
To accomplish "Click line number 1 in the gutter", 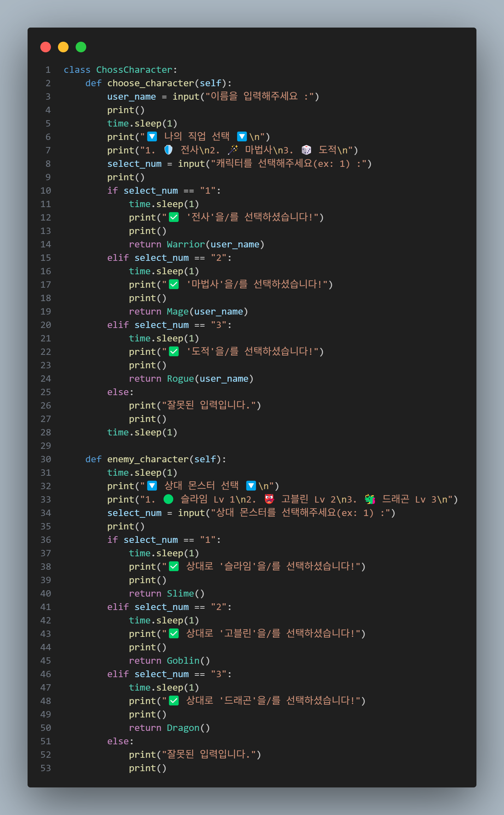I will 48,70.
